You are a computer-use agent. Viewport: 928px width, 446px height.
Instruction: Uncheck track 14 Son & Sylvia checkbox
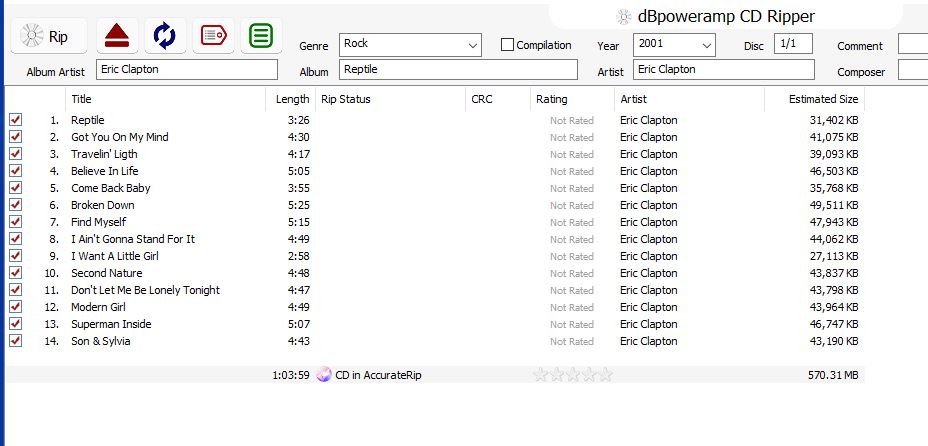click(16, 341)
